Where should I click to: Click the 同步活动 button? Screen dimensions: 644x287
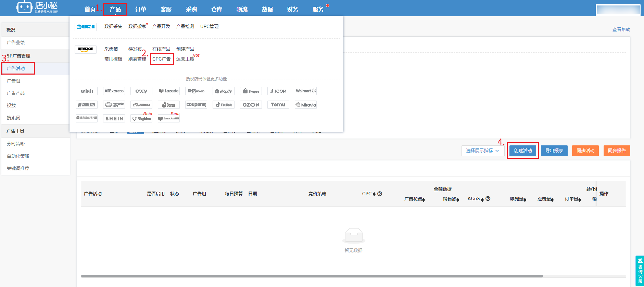click(585, 151)
